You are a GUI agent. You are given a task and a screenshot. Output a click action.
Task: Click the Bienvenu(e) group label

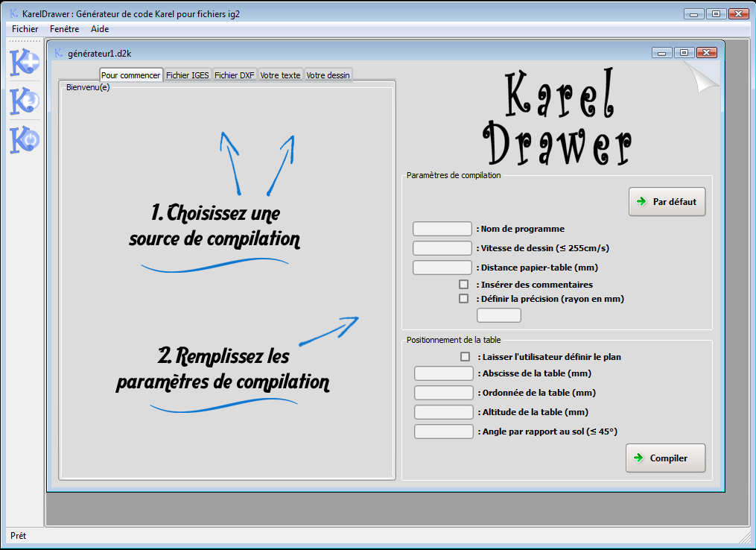[88, 87]
